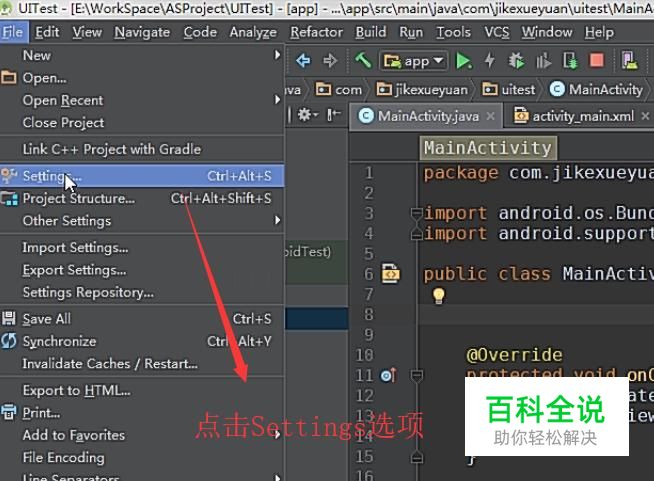The image size is (654, 481).
Task: Expand the Other Settings submenu
Action: pos(142,221)
